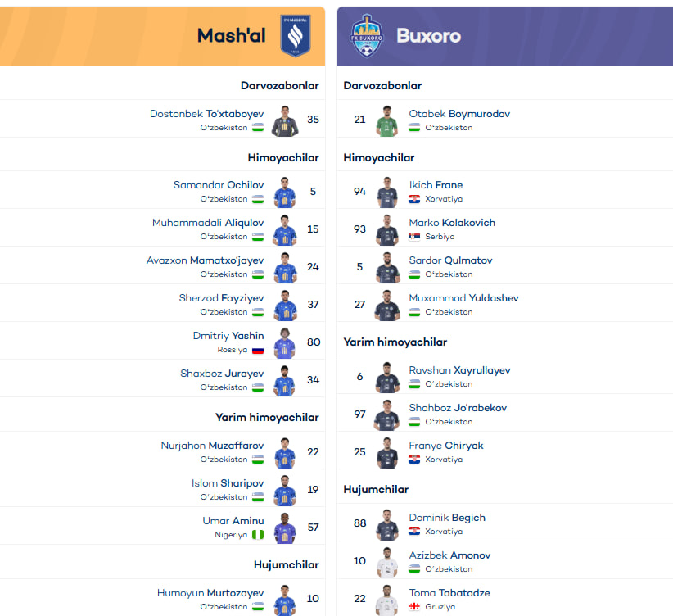Click the Mash'al club crest logo
This screenshot has height=616, width=673.
(295, 36)
